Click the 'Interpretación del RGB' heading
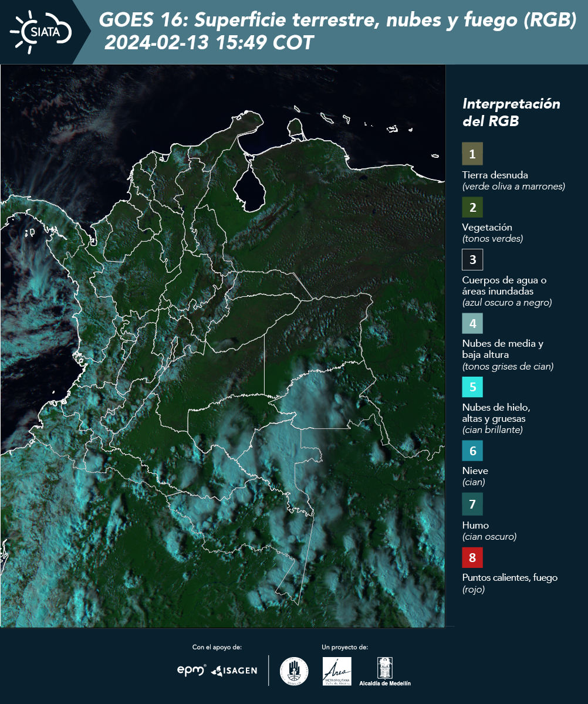 511,113
